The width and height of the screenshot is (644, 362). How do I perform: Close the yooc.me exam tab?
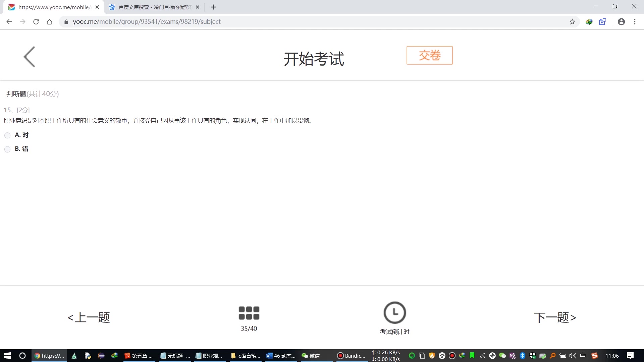(x=97, y=7)
